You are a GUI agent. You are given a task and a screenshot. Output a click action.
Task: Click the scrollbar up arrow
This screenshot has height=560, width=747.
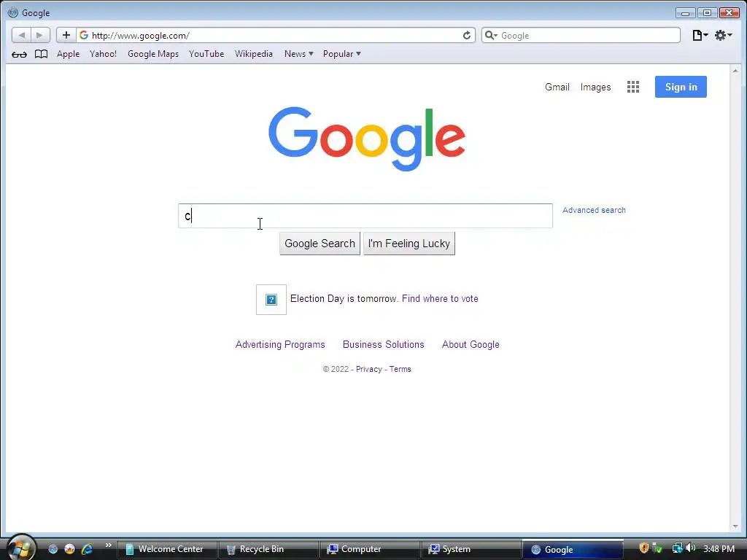click(735, 71)
